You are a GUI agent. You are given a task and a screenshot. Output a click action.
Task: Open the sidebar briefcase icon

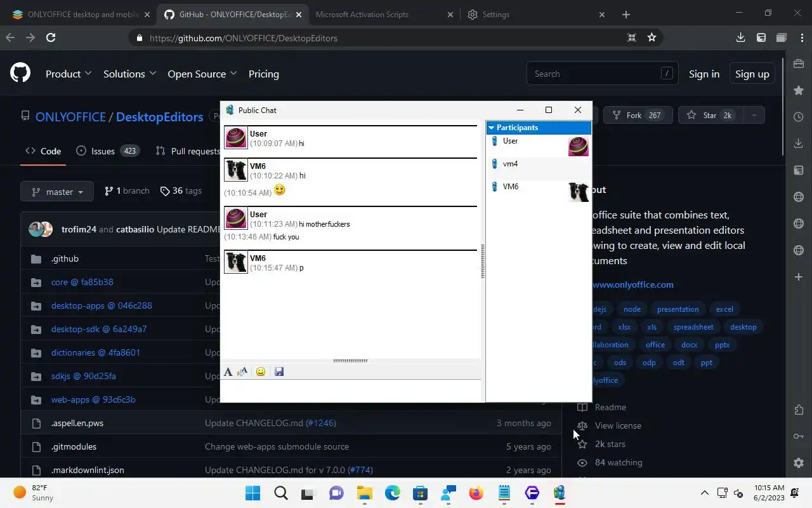coord(799,63)
